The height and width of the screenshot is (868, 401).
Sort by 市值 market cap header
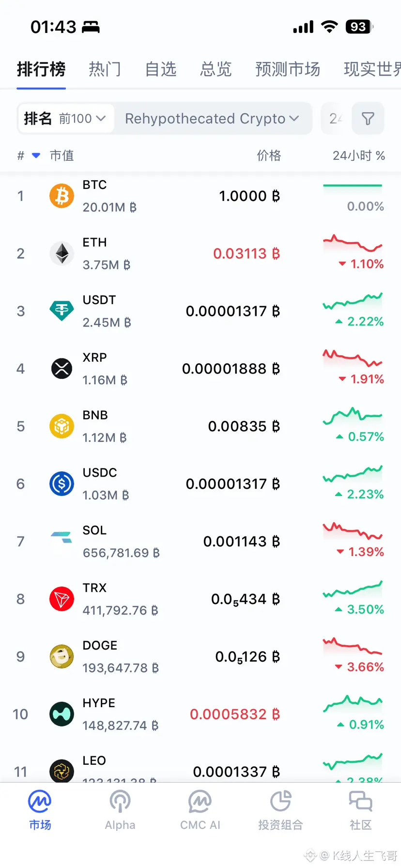(x=62, y=155)
